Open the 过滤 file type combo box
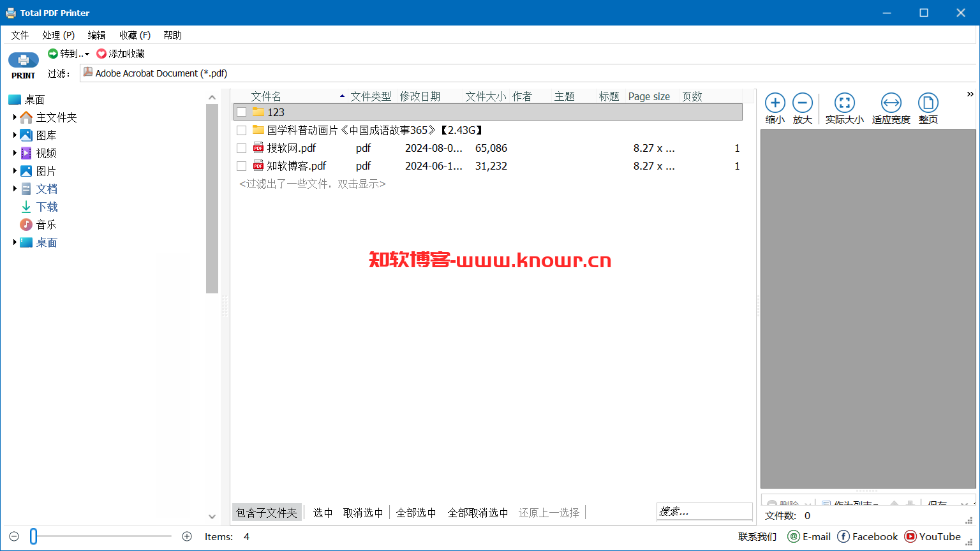Screen dimensions: 980x551 (529, 73)
